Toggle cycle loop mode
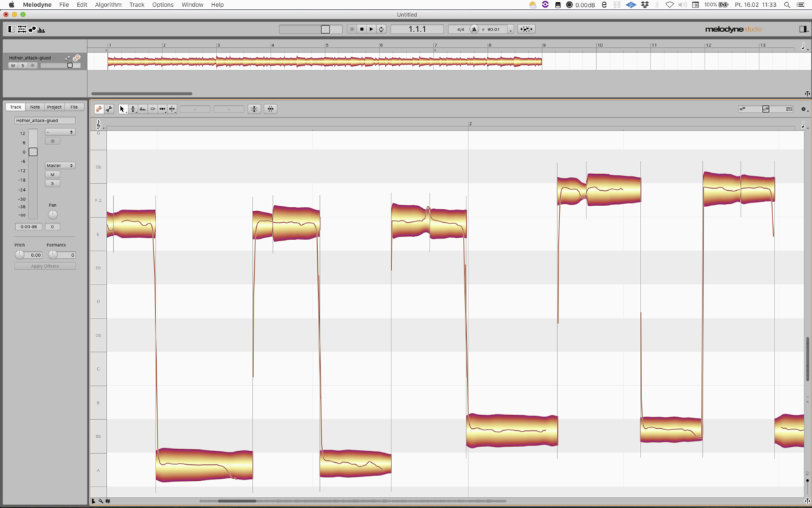 (x=381, y=30)
